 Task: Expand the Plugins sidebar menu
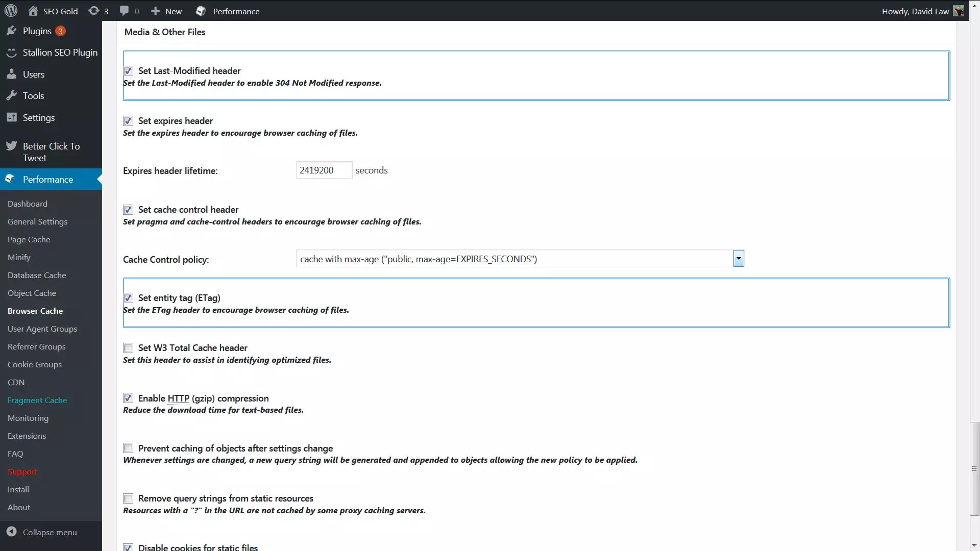click(37, 31)
